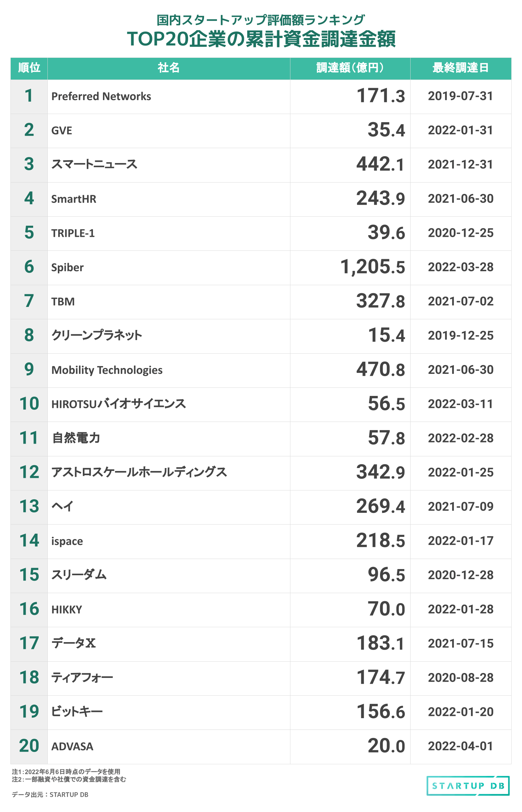Click the date 2022-04-01
The width and height of the screenshot is (522, 812).
pyautogui.click(x=460, y=746)
